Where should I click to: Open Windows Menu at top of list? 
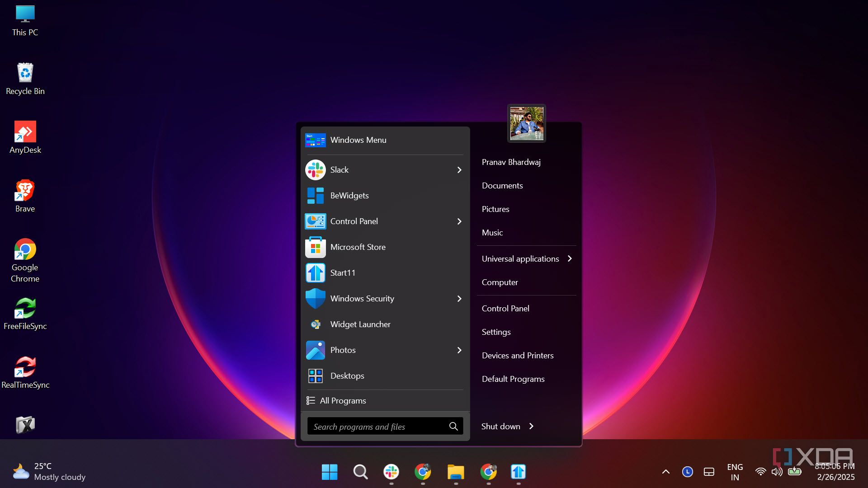click(x=385, y=140)
